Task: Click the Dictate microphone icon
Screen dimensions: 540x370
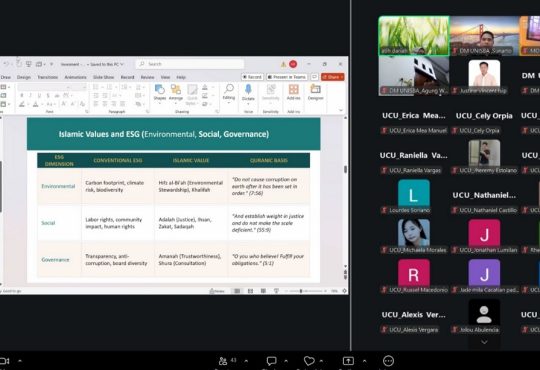Action: click(248, 90)
